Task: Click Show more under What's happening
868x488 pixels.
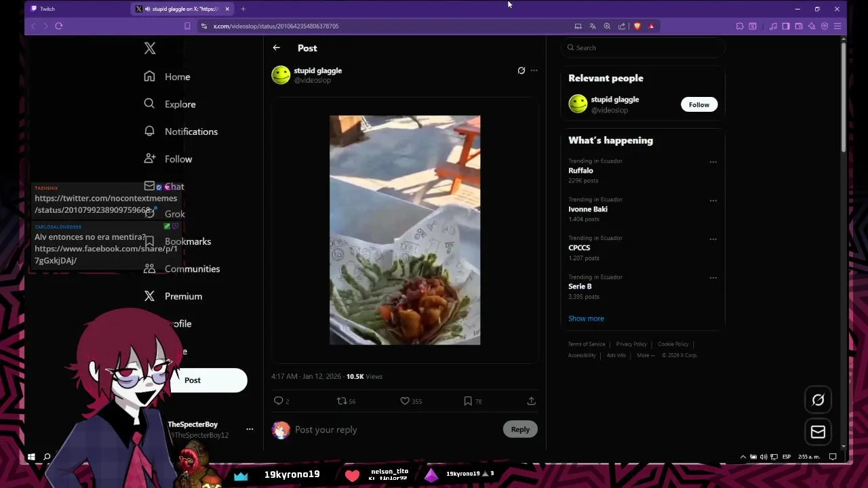Action: click(x=586, y=319)
